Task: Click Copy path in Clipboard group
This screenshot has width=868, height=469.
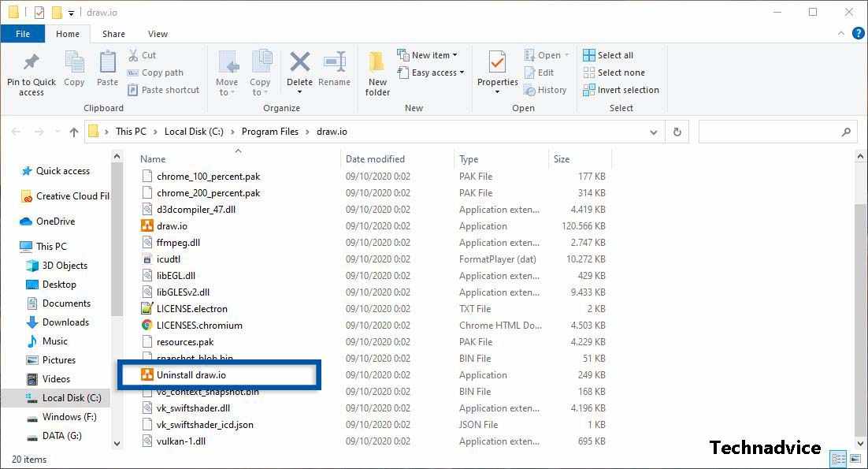Action: [155, 73]
